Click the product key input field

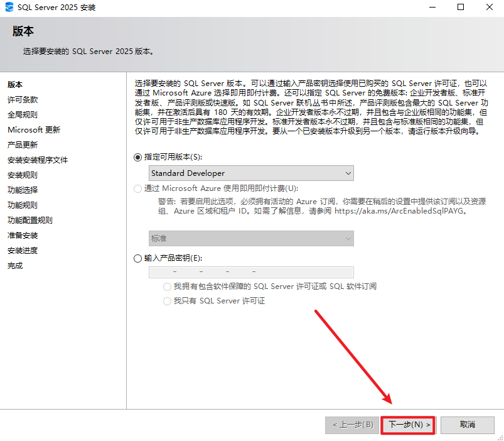coord(251,272)
